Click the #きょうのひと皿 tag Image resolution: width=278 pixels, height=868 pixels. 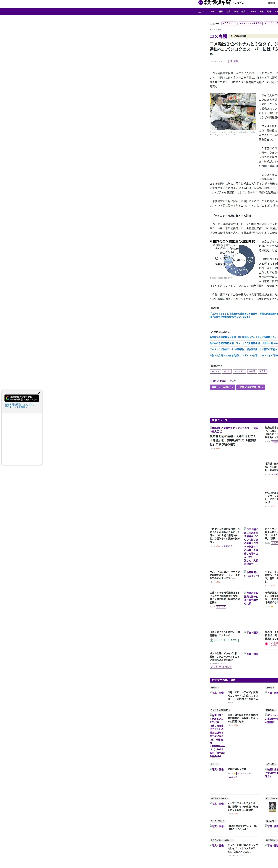[x=244, y=774]
